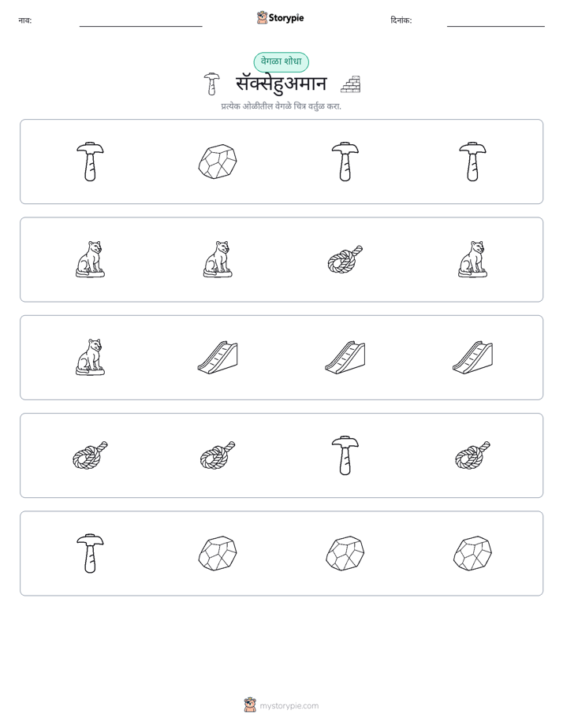The image size is (563, 728).
Task: Click the first hammer in row one
Action: 90,162
